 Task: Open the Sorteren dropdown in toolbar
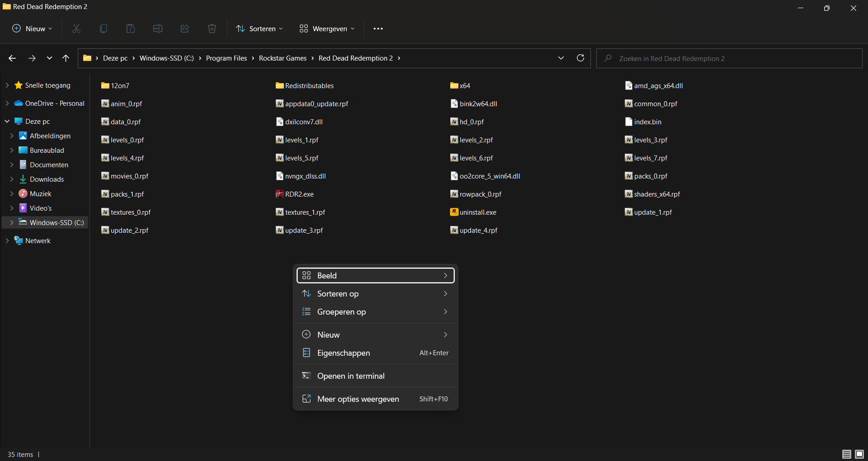pos(259,28)
